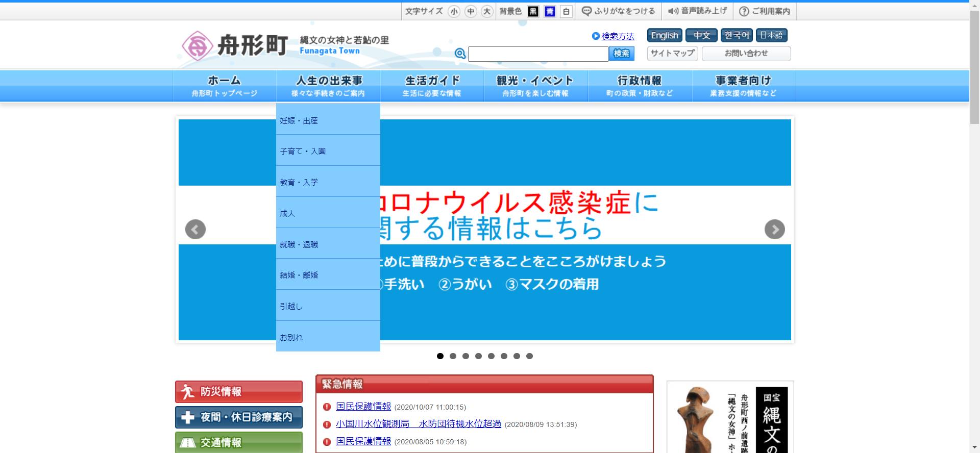Select the fourth carousel dot
Image resolution: width=980 pixels, height=453 pixels.
point(478,356)
